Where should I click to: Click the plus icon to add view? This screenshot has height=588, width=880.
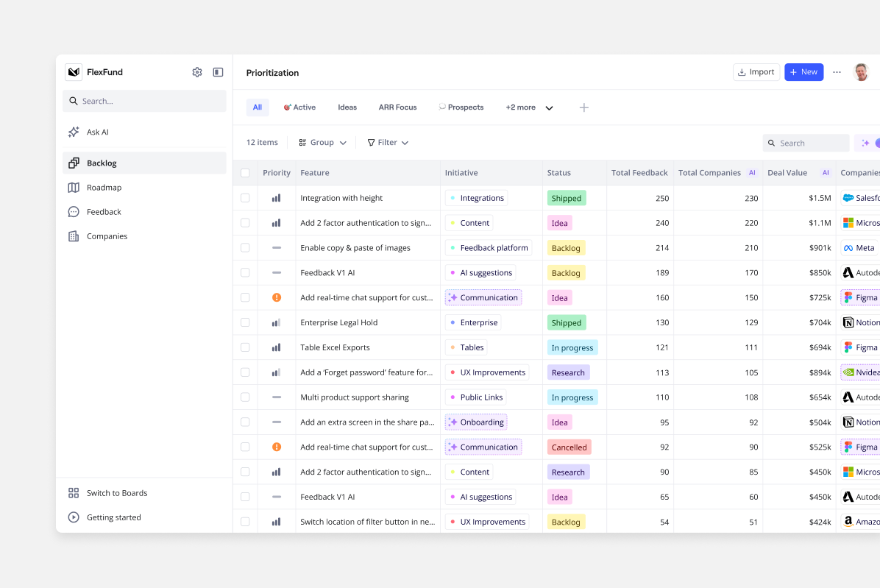[583, 107]
